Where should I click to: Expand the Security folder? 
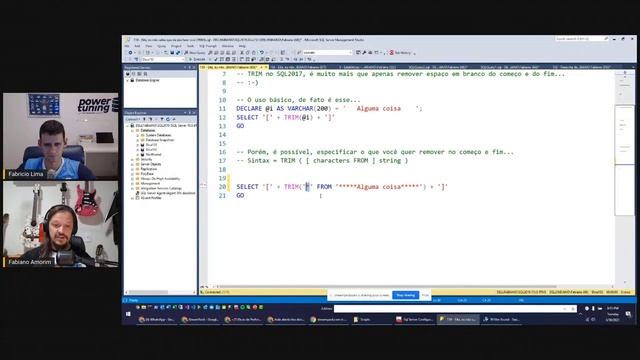(x=133, y=160)
